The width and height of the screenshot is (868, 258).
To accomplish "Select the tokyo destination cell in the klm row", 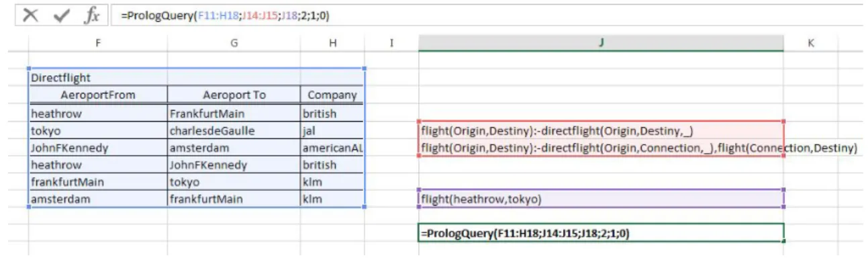I will tap(234, 181).
